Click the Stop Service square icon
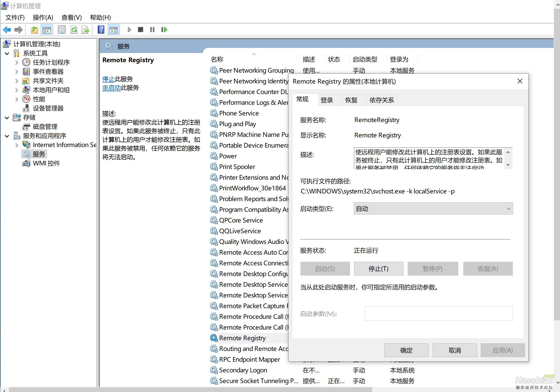The width and height of the screenshot is (560, 392). [140, 30]
